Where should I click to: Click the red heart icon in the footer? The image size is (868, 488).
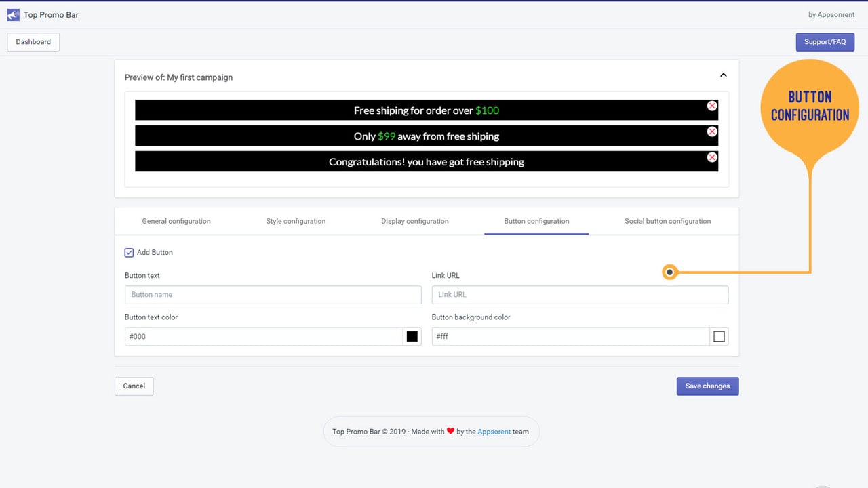pos(450,431)
